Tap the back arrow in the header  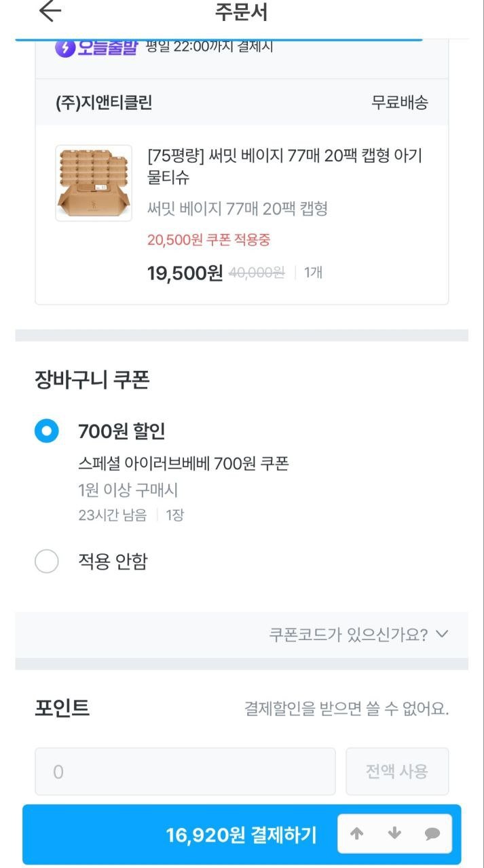pyautogui.click(x=50, y=12)
